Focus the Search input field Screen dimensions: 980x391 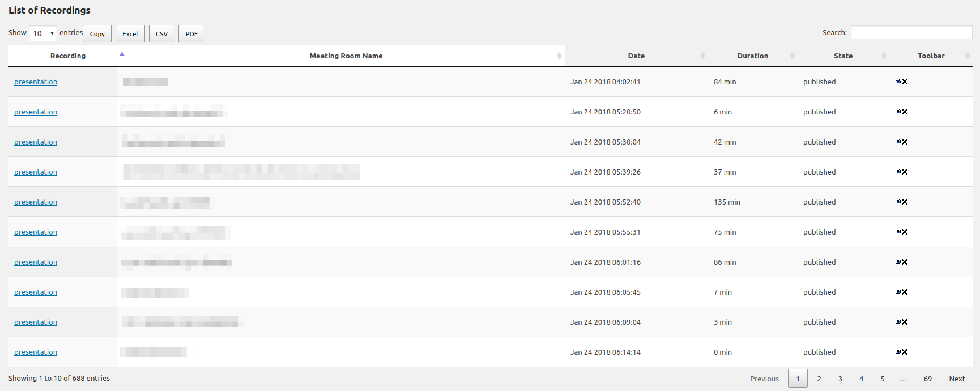[911, 33]
